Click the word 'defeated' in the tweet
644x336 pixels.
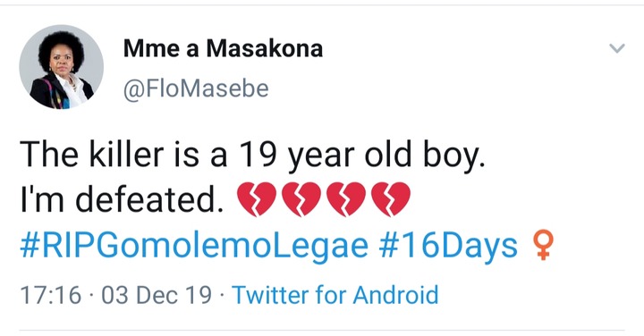146,200
